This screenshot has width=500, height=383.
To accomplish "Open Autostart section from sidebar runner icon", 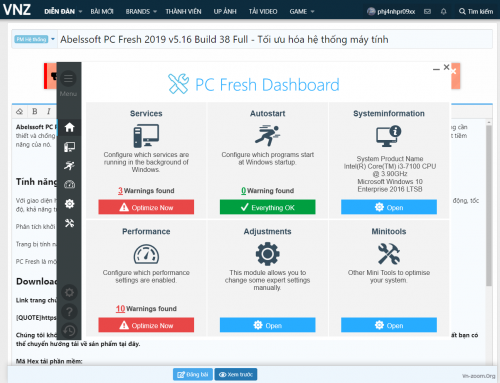I will [69, 165].
